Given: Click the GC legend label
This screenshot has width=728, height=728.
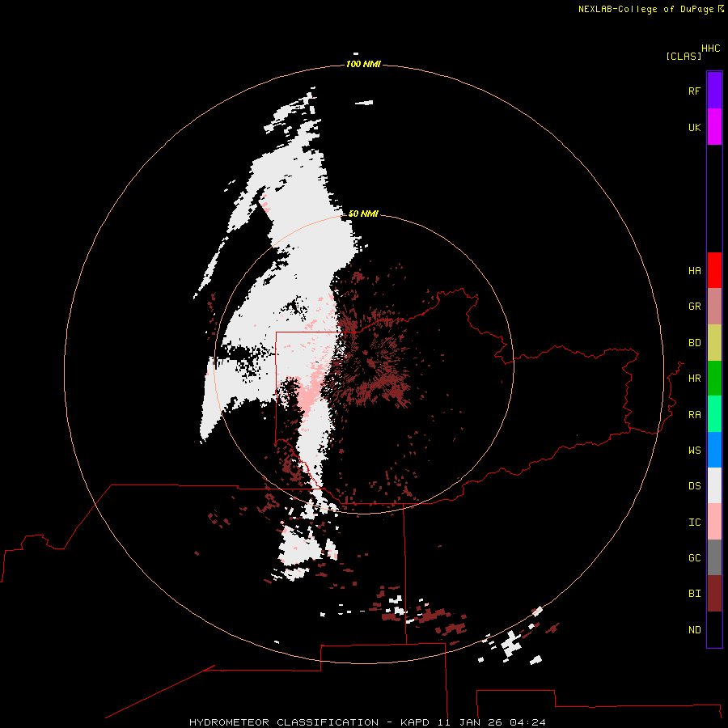Looking at the screenshot, I should (x=695, y=558).
